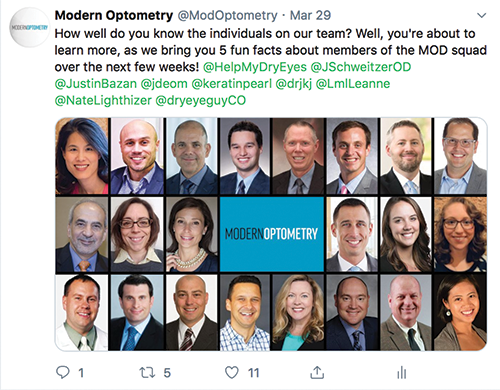
Task: Click the reply speech bubble icon
Action: pos(63,372)
